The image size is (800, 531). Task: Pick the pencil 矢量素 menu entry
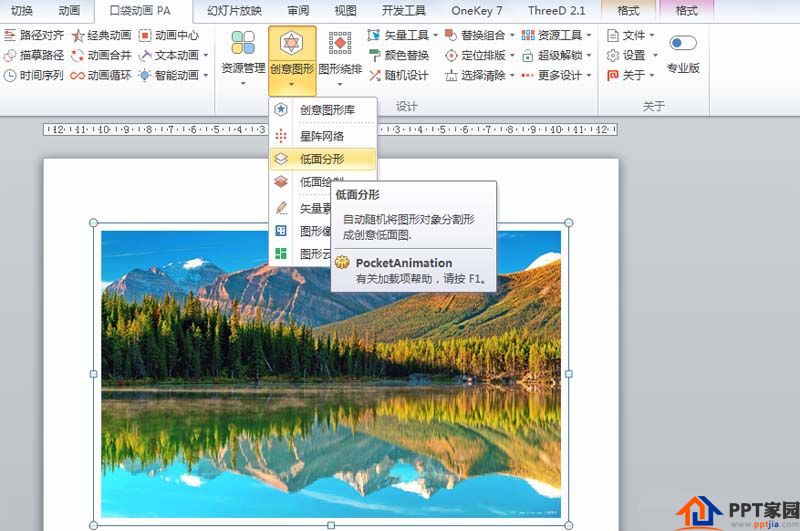(302, 208)
